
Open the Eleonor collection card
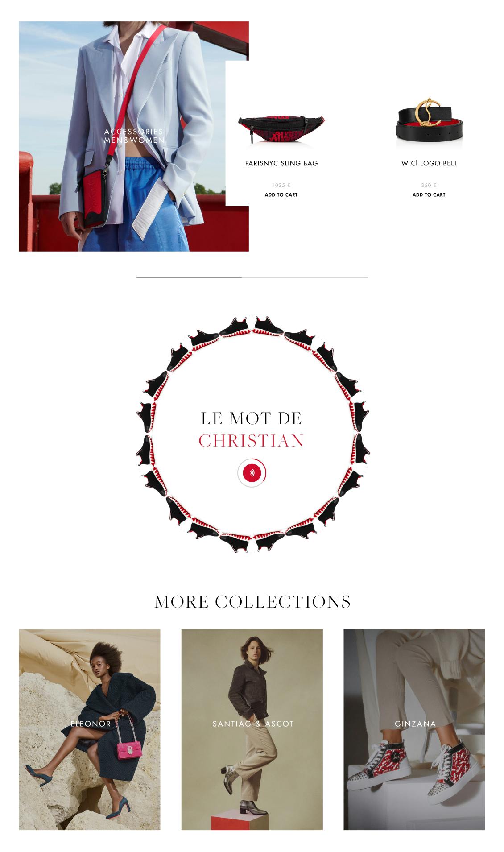pyautogui.click(x=90, y=729)
